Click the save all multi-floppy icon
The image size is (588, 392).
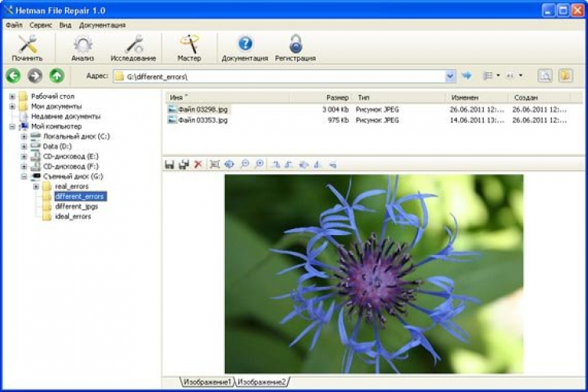point(183,165)
